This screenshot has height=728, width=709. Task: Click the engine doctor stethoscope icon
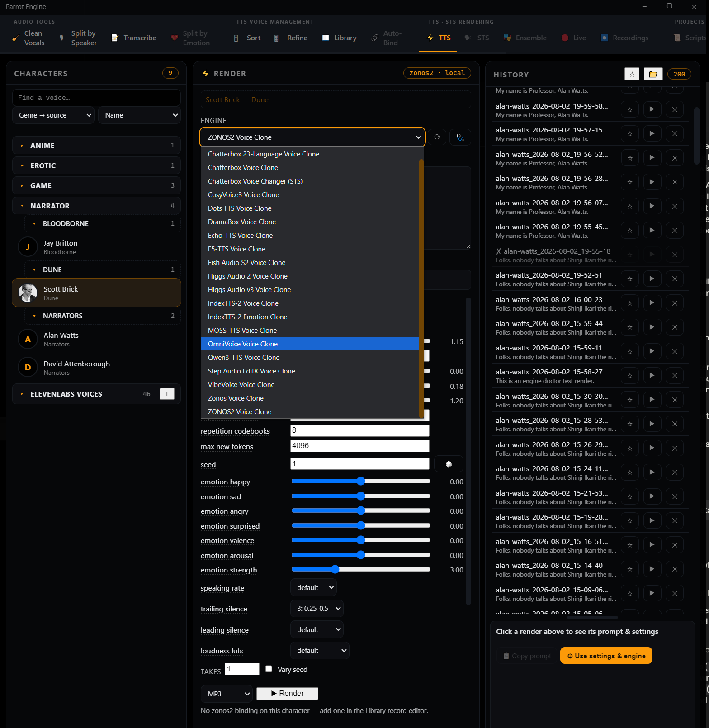point(460,137)
